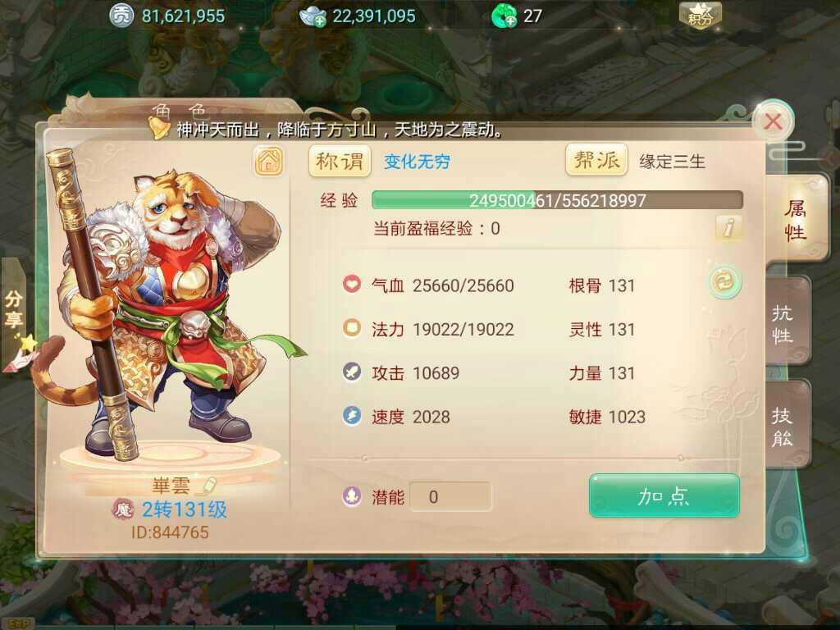840x630 pixels.
Task: Click the 魔 race badge icon
Action: [x=123, y=509]
